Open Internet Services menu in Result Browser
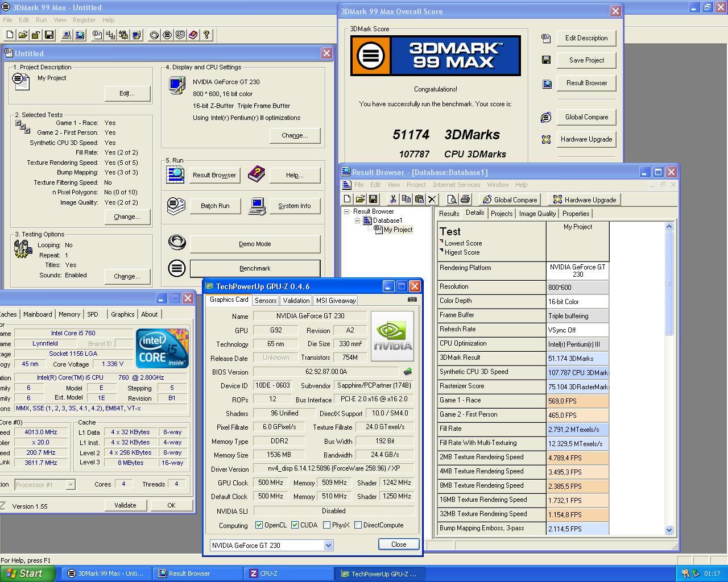This screenshot has height=582, width=728. click(x=456, y=185)
